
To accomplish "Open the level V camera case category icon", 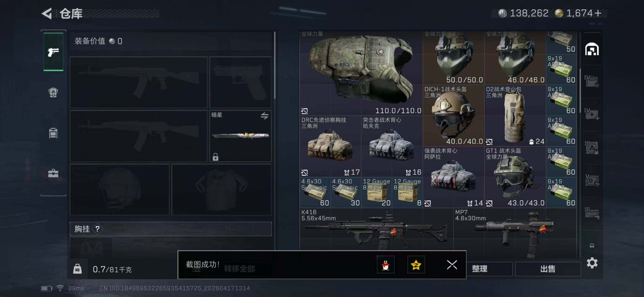I will tap(592, 180).
